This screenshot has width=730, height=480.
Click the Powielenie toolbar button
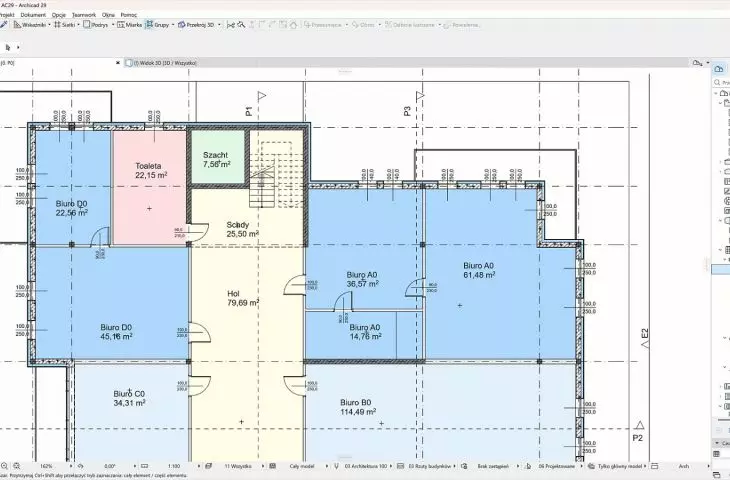pyautogui.click(x=461, y=25)
